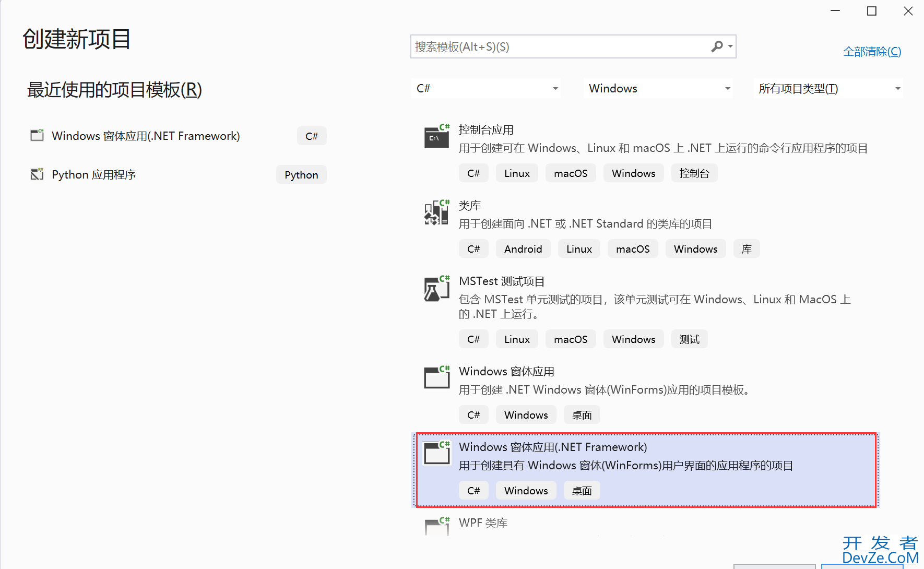Click the Linux tag under 控制台应用
Image resolution: width=924 pixels, height=569 pixels.
pos(517,173)
